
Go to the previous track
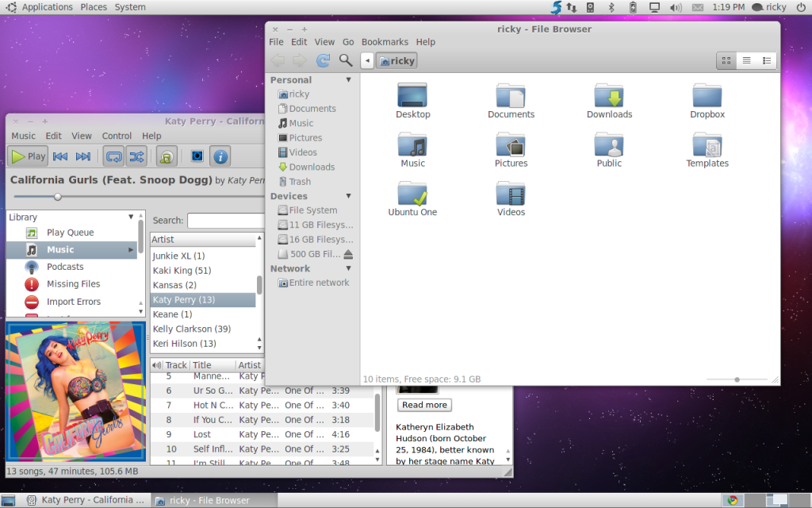coord(60,156)
